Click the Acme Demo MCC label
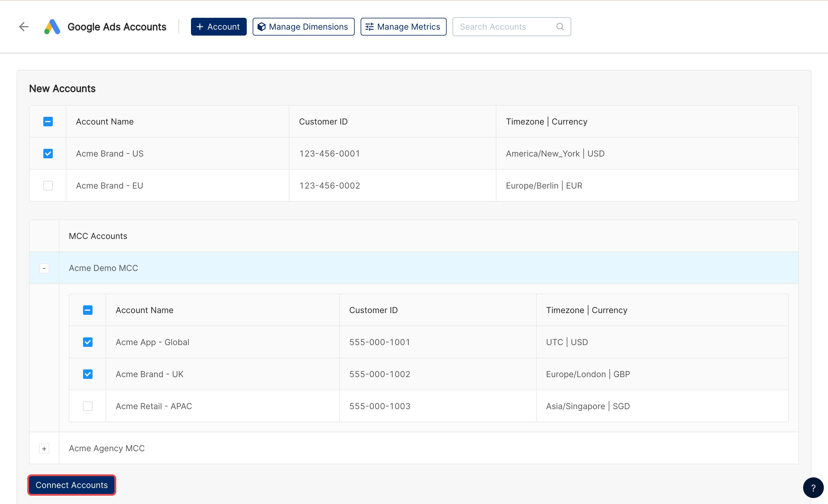 [103, 268]
